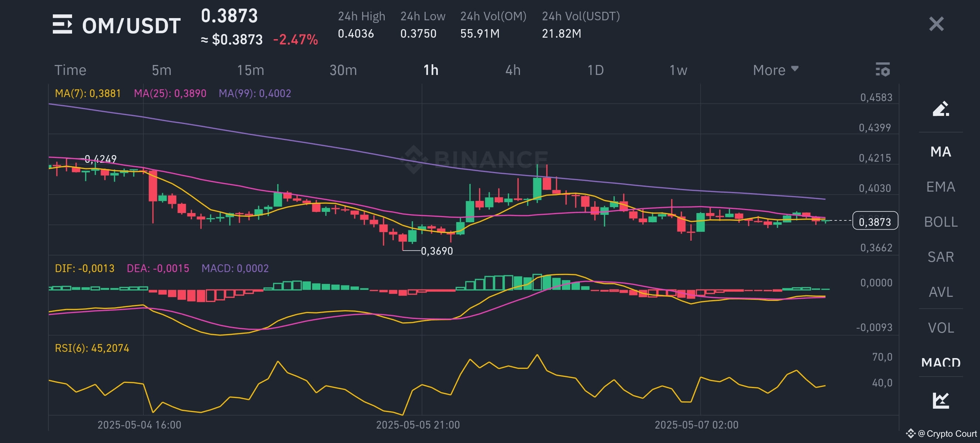The image size is (980, 443).
Task: Select the 1h timeframe
Action: tap(431, 70)
